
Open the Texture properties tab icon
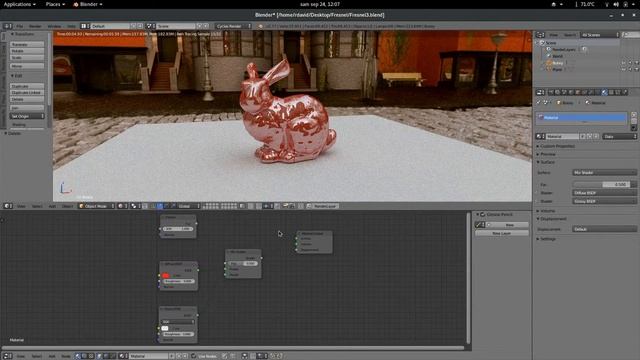(611, 93)
